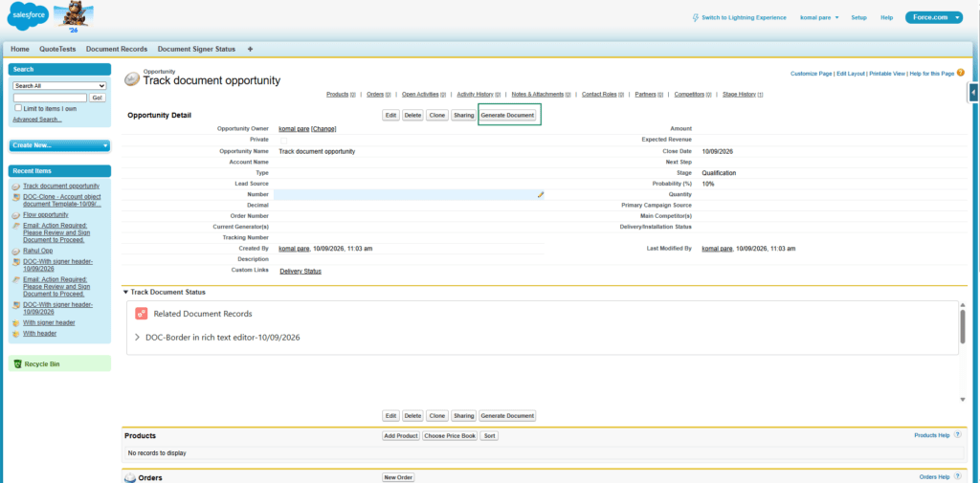
Task: Enable Limit to items I own
Action: pos(18,108)
